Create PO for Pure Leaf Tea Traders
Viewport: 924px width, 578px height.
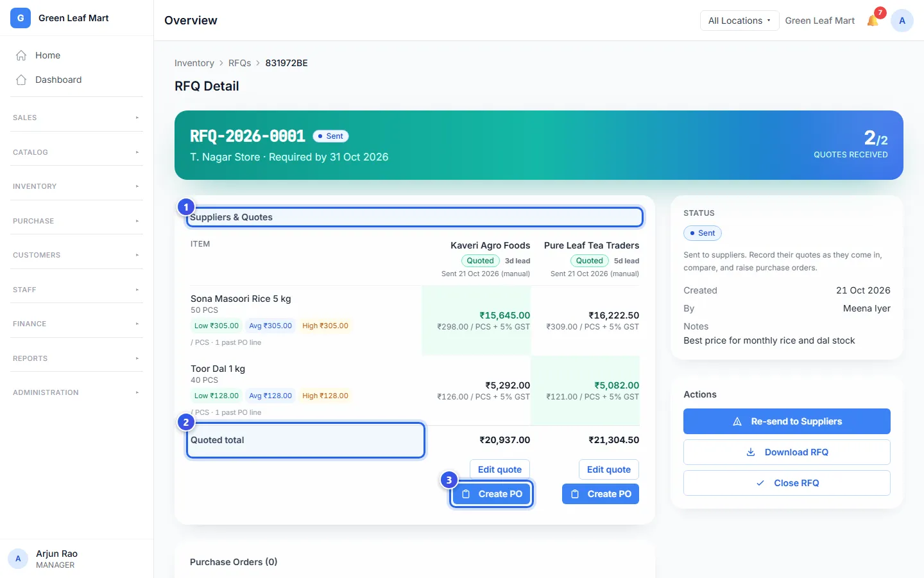coord(601,494)
